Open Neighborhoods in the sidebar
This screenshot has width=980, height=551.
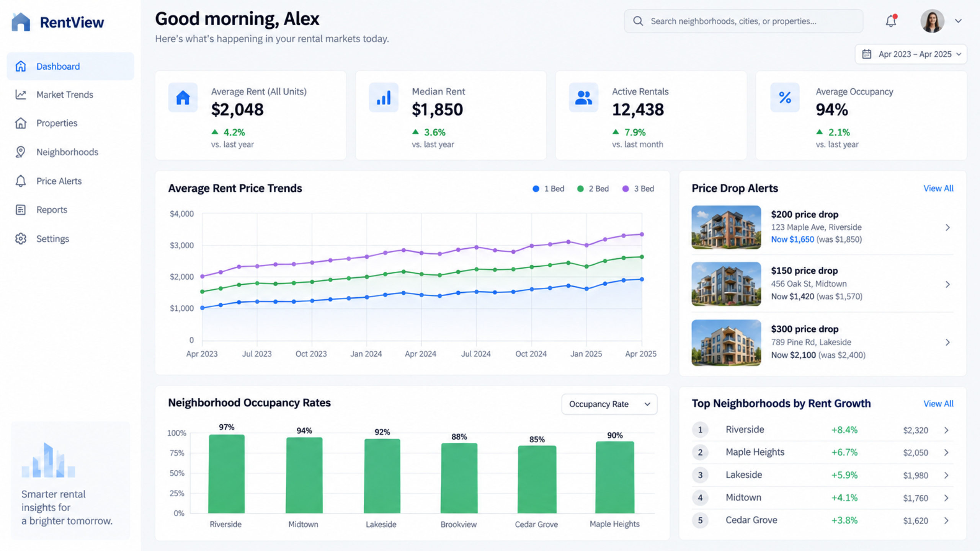(70, 152)
